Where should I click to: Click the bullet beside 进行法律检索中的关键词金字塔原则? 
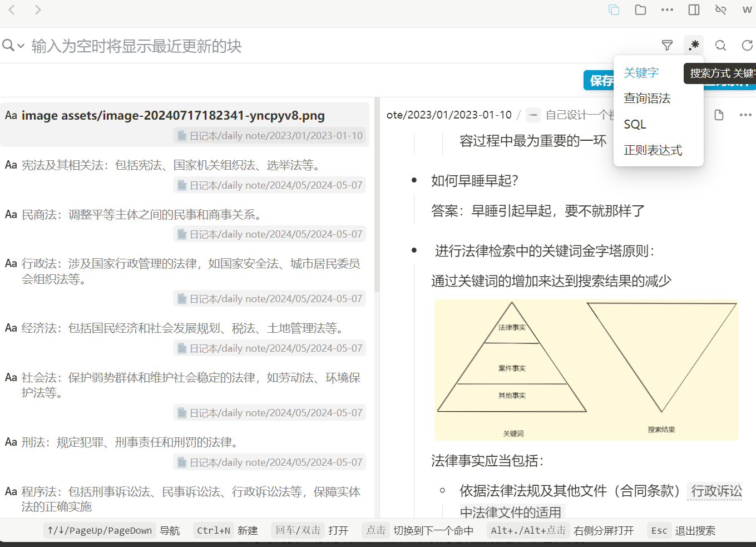pyautogui.click(x=414, y=251)
